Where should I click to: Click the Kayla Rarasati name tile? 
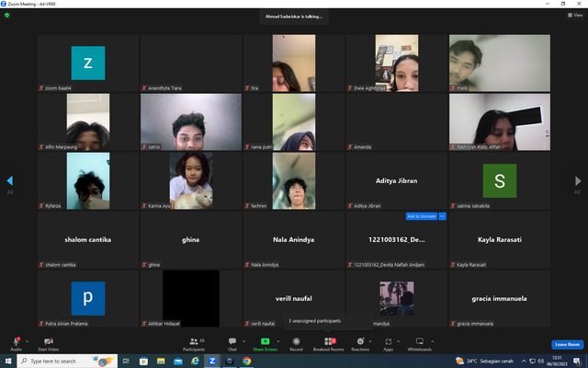tap(500, 239)
